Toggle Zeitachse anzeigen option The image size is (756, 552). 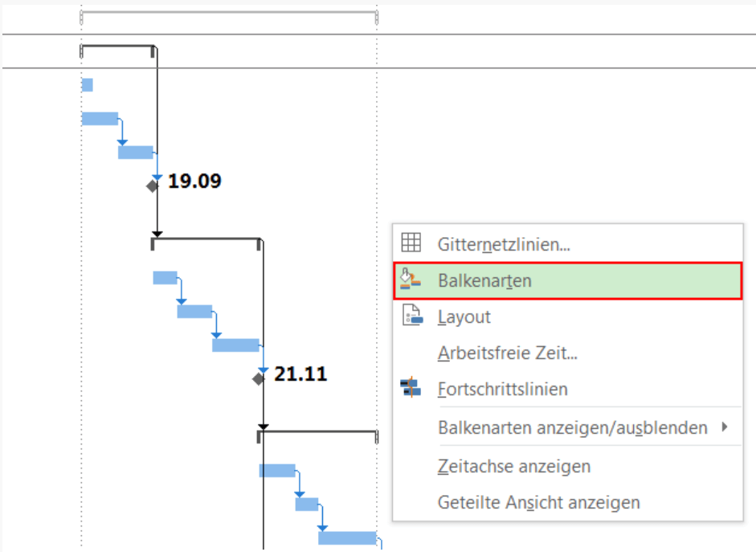pos(514,466)
